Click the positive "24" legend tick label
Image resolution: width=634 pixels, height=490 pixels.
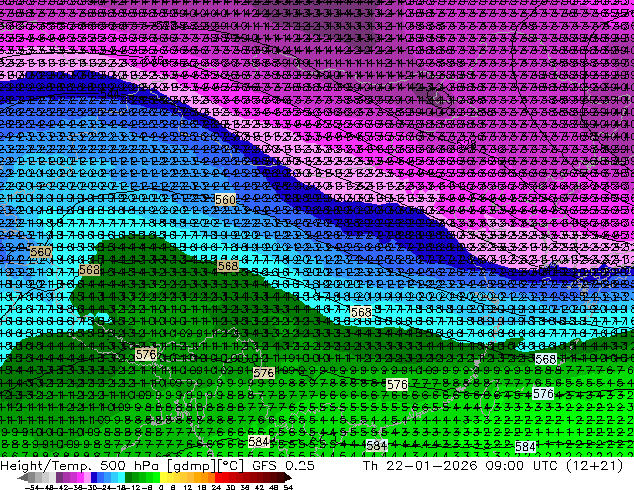pos(216,487)
